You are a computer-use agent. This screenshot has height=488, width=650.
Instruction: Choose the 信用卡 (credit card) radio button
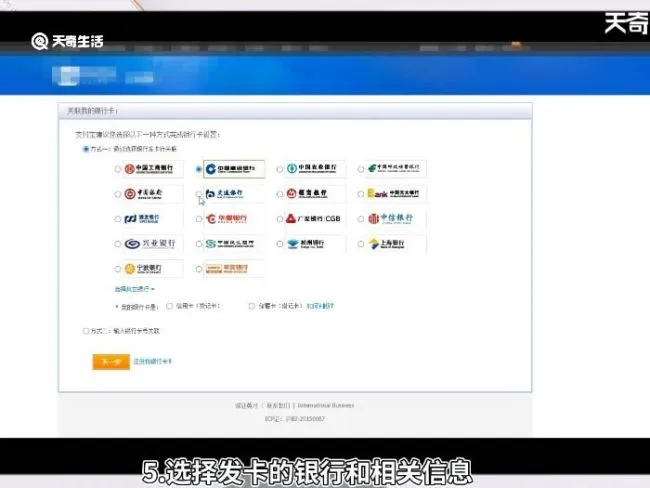pyautogui.click(x=170, y=306)
